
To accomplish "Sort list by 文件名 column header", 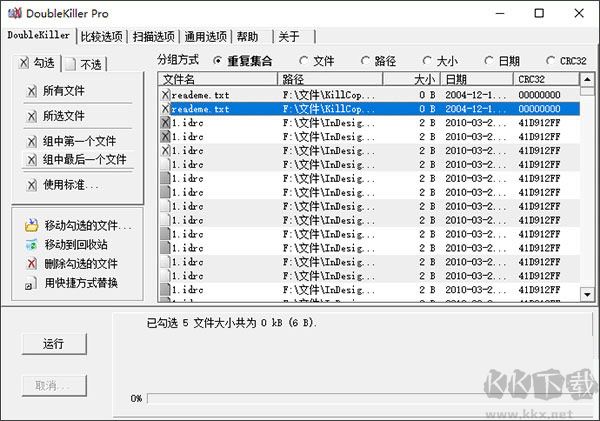I will coord(218,79).
